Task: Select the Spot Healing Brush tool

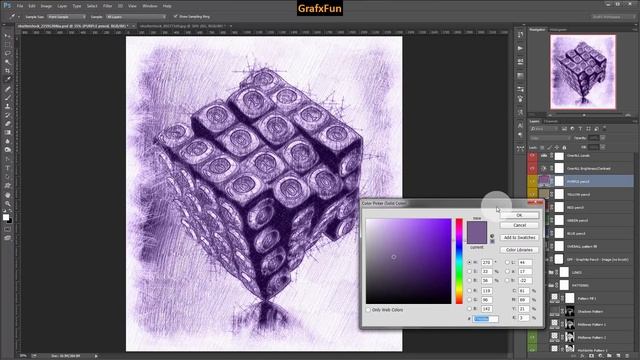Action: coord(7,89)
